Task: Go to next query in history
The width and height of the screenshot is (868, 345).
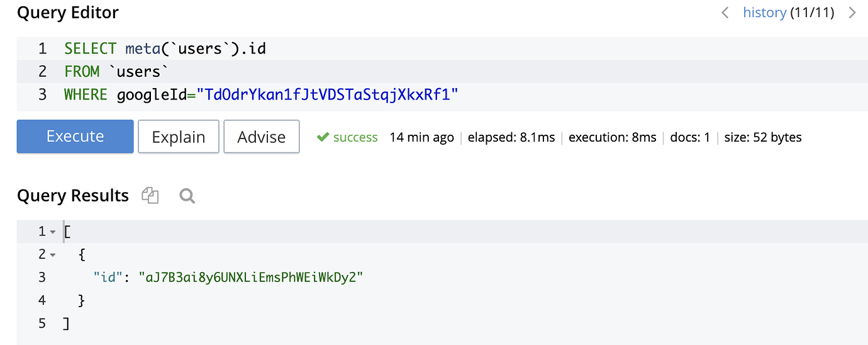Action: pos(852,13)
